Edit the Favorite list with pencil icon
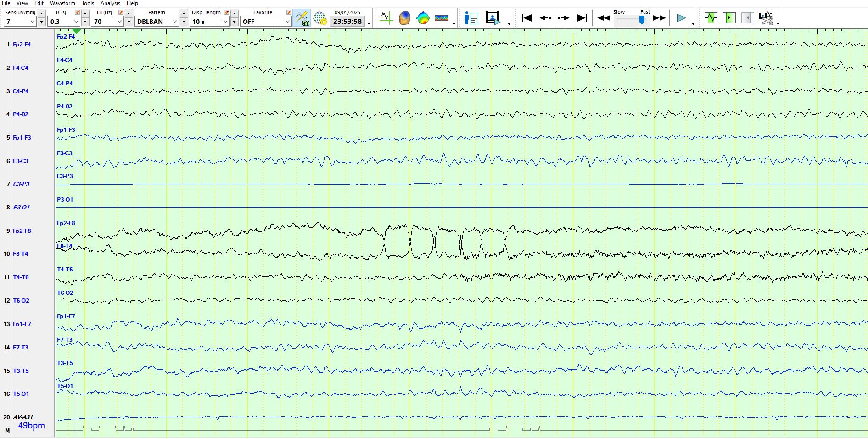The image size is (868, 439). (289, 12)
